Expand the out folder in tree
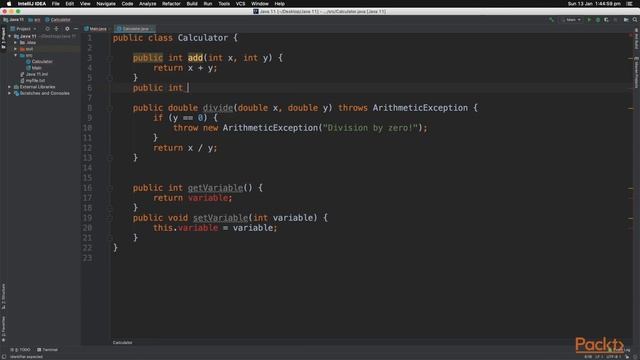Viewport: 640px width, 360px height. click(x=16, y=49)
